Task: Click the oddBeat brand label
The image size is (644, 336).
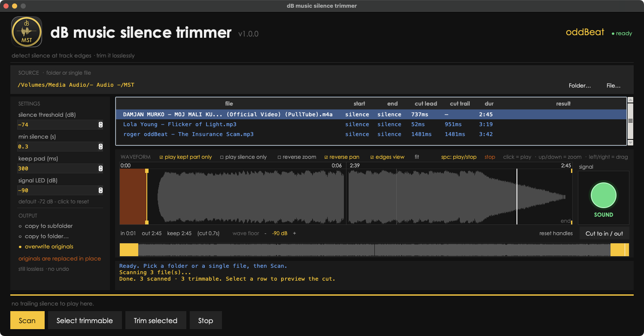Action: (x=585, y=32)
